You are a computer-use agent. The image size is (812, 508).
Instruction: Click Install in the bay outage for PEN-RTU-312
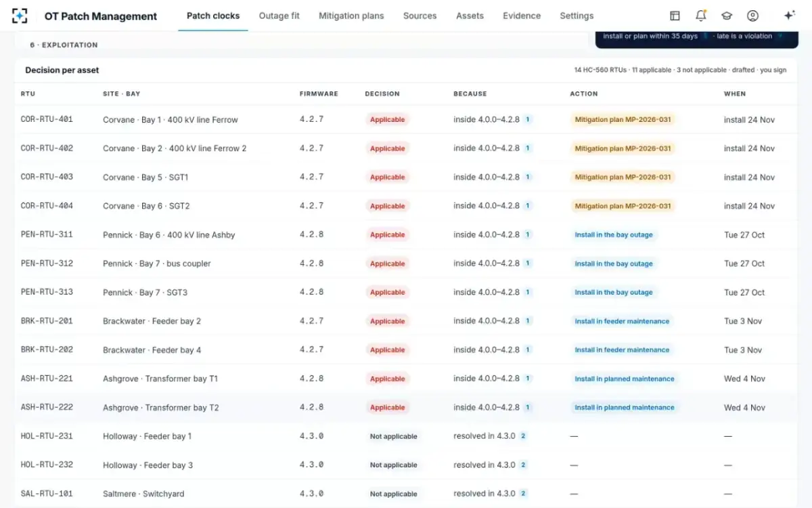click(614, 263)
